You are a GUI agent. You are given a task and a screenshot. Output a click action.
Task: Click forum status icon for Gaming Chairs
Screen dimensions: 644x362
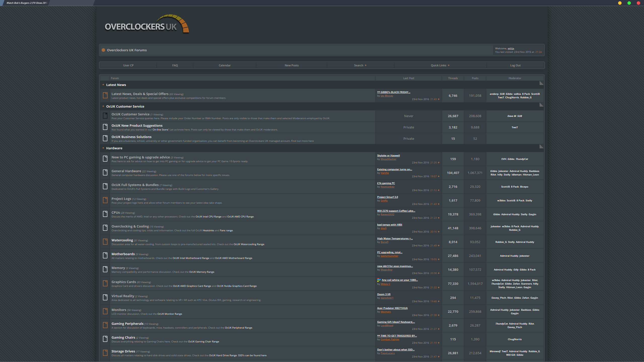[105, 339]
